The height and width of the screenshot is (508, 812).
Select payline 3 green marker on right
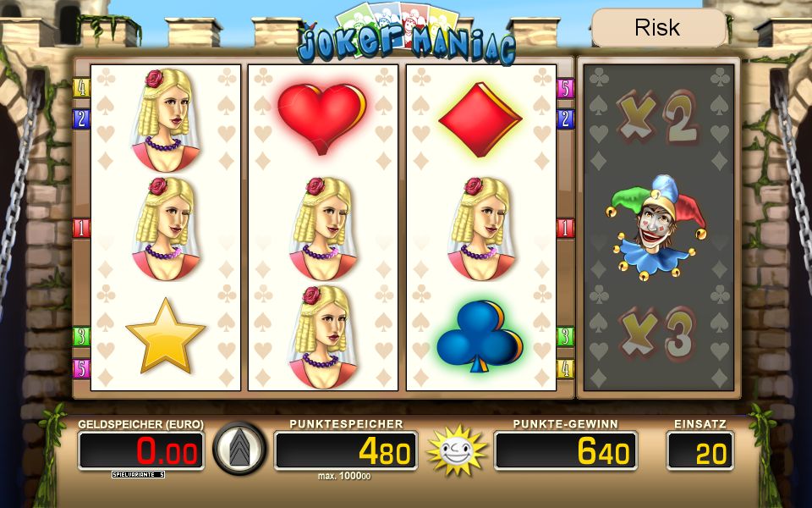coord(566,337)
